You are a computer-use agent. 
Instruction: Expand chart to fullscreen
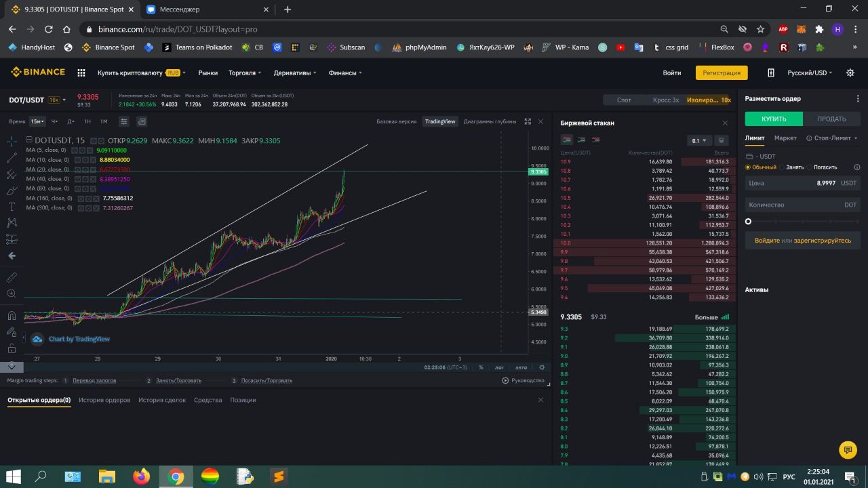tap(528, 121)
